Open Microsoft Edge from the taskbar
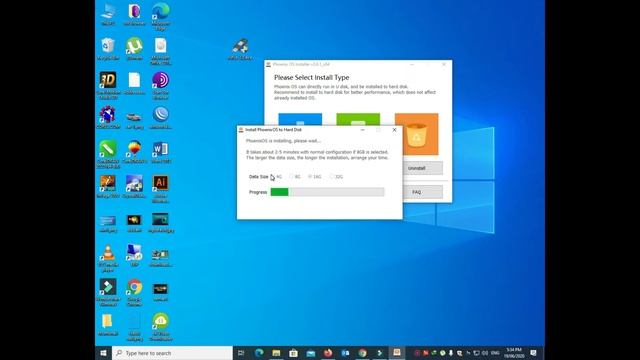 pos(259,353)
